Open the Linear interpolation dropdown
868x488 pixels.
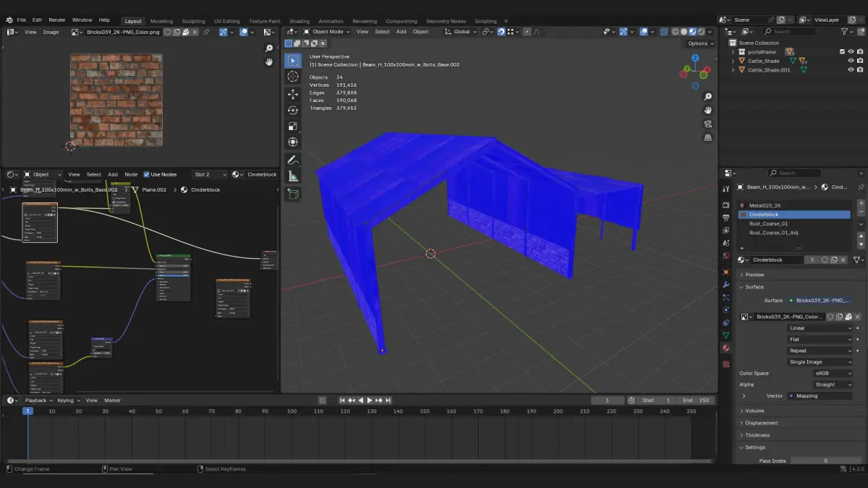820,328
